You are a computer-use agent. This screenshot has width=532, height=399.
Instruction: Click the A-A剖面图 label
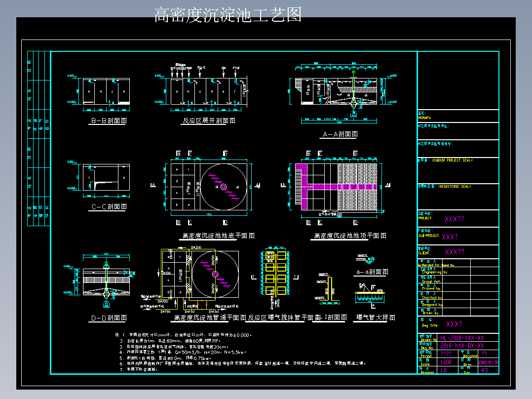point(340,134)
